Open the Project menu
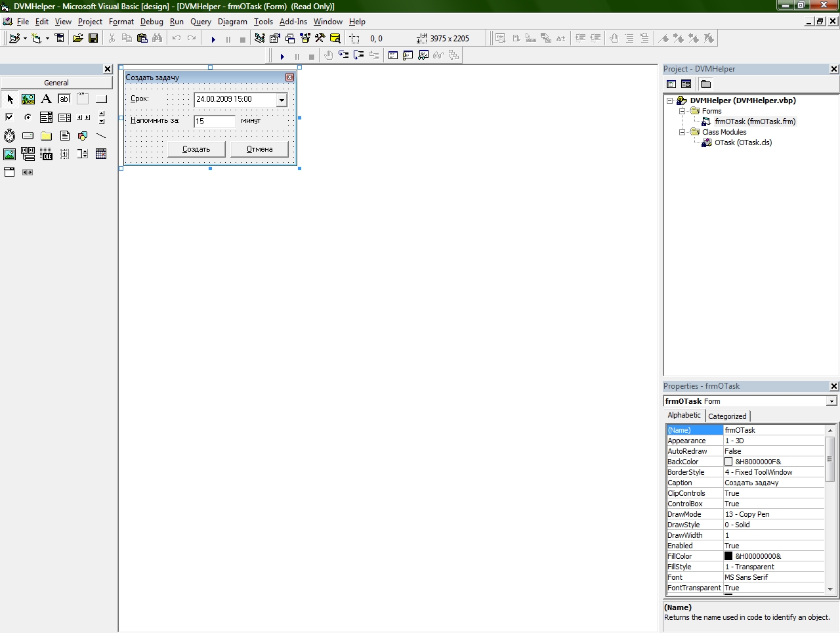Viewport: 840px width, 633px height. [90, 22]
